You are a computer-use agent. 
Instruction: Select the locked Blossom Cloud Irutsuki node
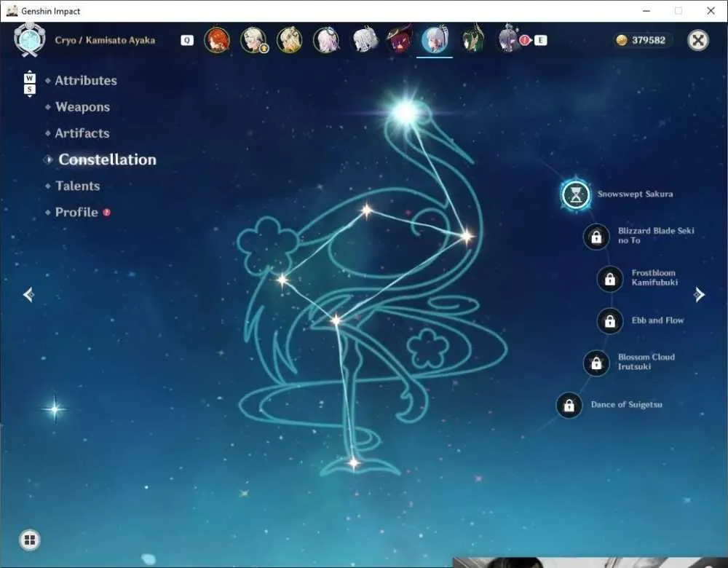pyautogui.click(x=596, y=363)
